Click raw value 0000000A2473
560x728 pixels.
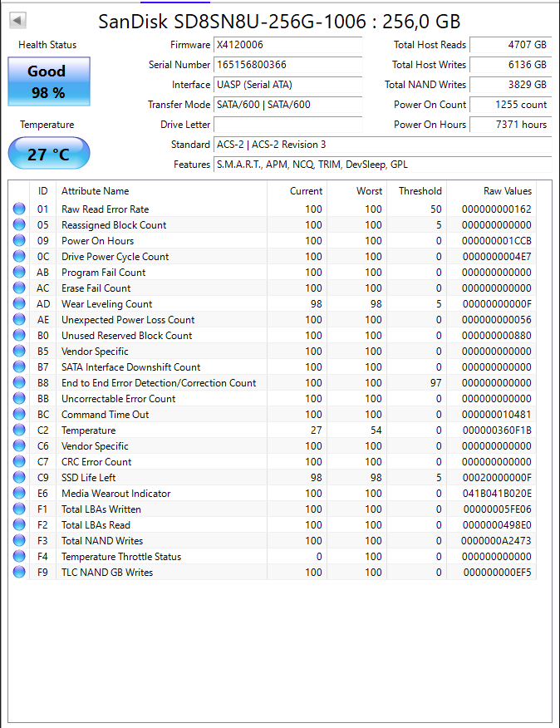tap(496, 541)
